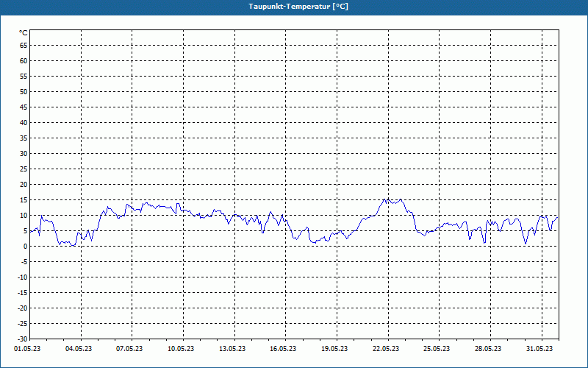Click the 25.05.23 date label
This screenshot has width=588, height=368.
[x=437, y=349]
